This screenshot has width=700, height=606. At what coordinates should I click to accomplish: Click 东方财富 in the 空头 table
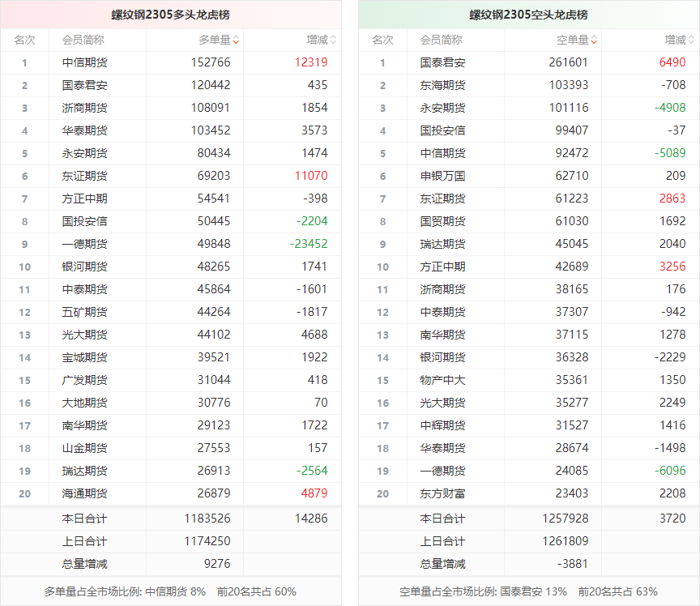[442, 493]
